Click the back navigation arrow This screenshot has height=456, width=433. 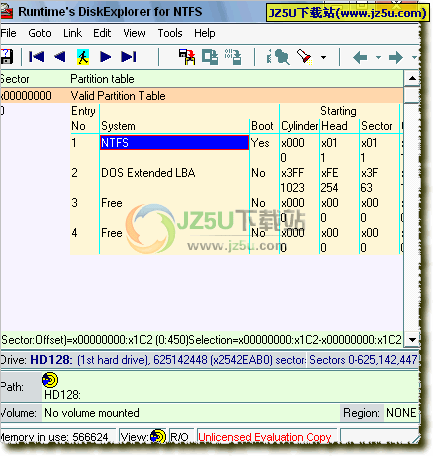click(360, 57)
